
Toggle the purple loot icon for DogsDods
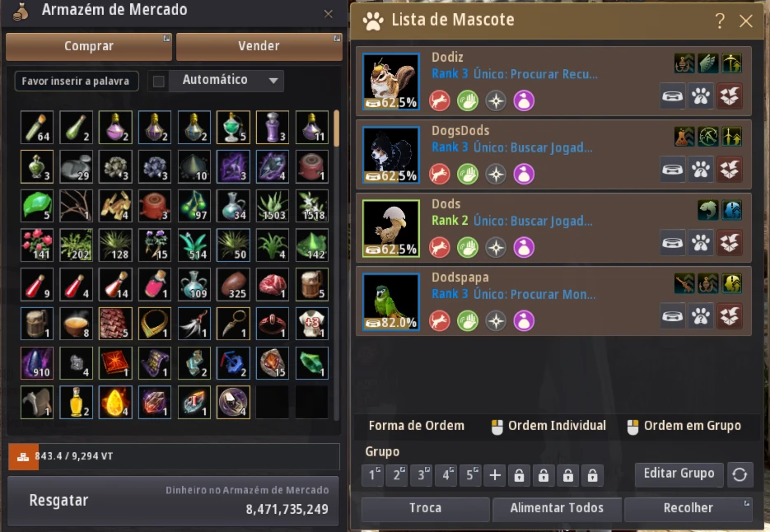pyautogui.click(x=524, y=174)
